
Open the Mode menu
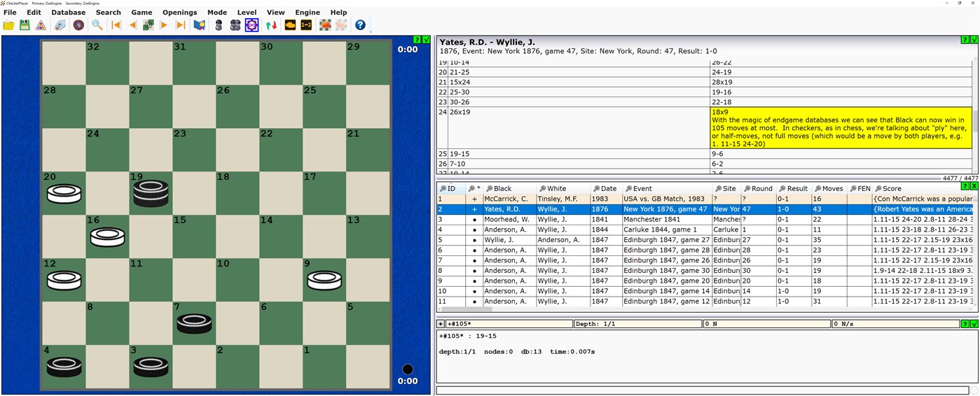pos(217,12)
